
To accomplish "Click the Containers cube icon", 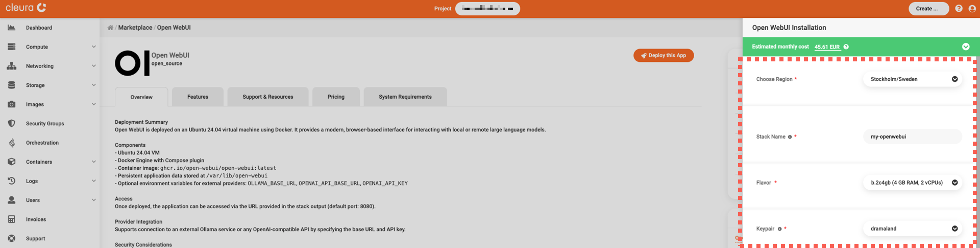I will tap(11, 162).
